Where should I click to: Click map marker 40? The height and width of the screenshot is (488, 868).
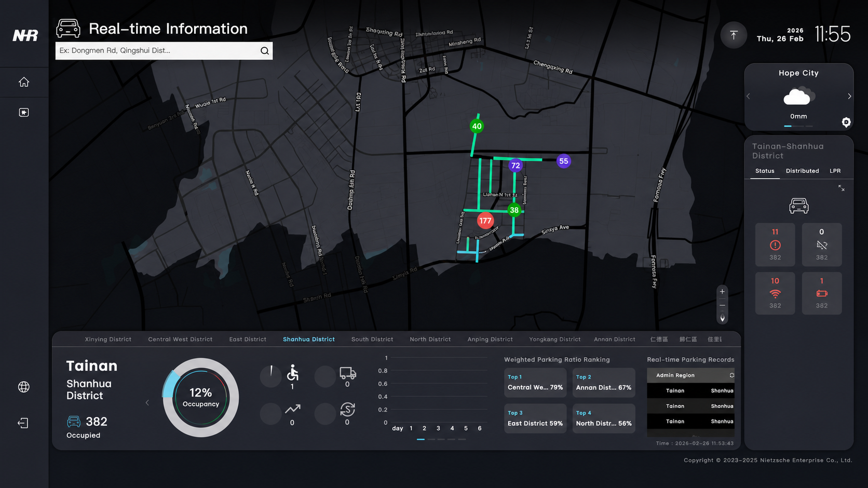477,126
